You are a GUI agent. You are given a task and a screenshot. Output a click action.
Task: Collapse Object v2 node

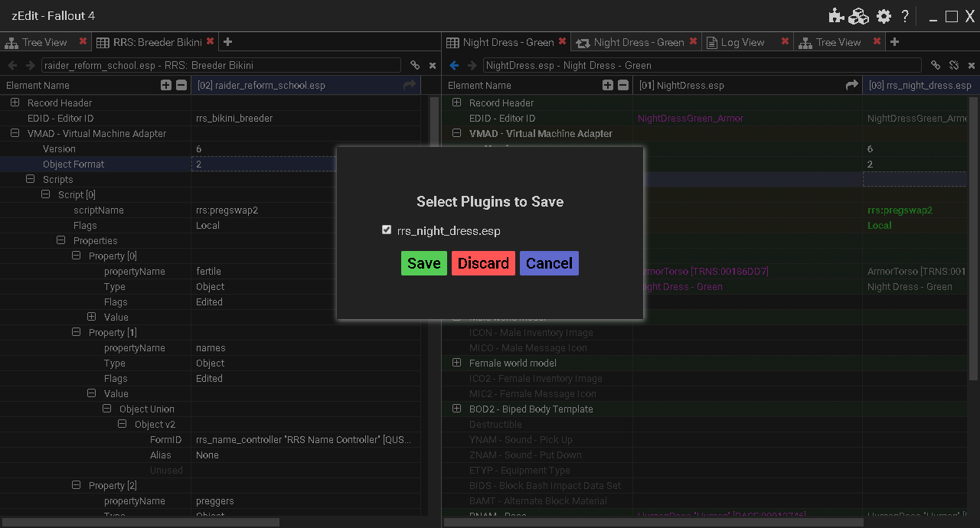click(122, 424)
